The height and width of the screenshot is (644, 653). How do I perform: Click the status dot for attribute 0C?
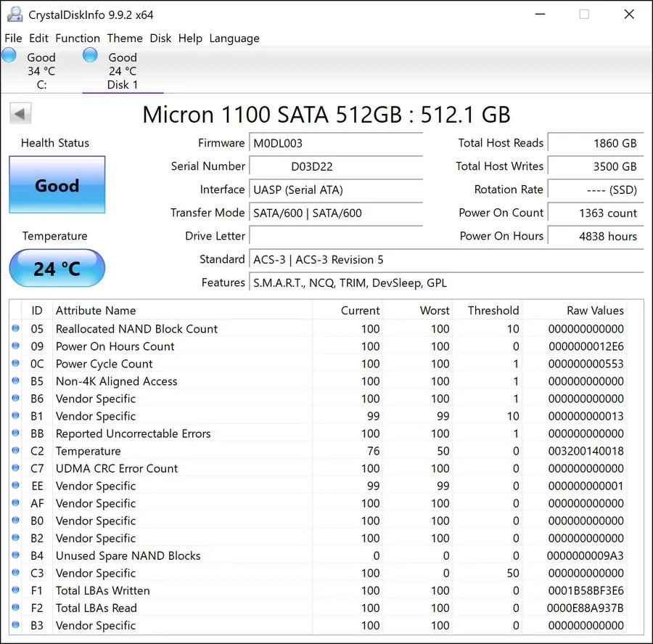[x=16, y=363]
